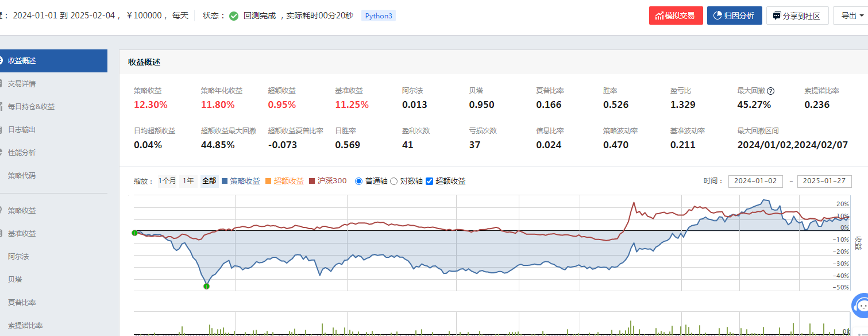
Task: Expand the 导出 dropdown
Action: (x=851, y=16)
